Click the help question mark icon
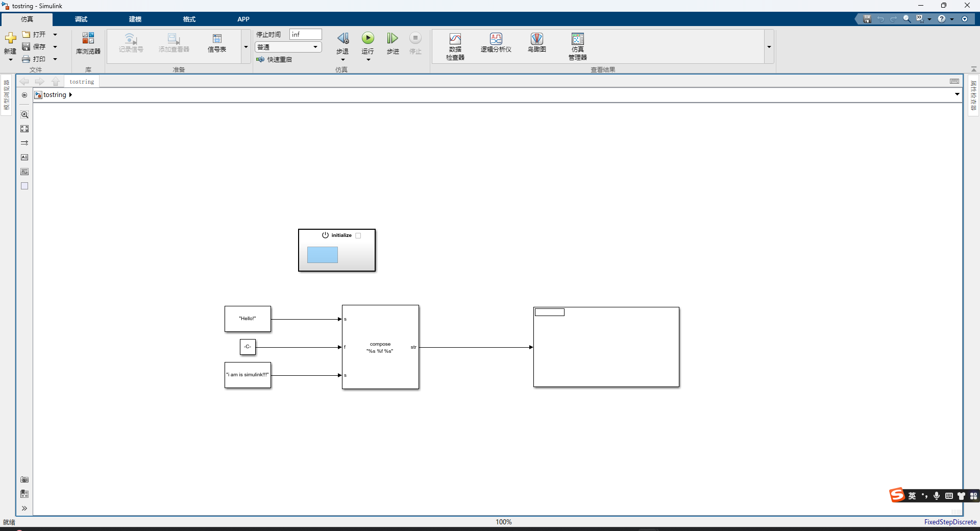 point(942,19)
